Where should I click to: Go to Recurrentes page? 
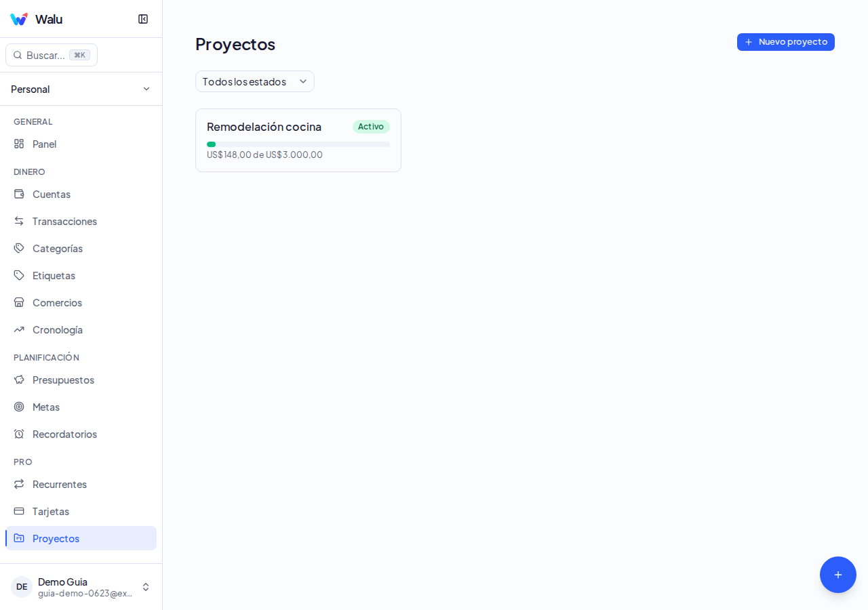(x=81, y=484)
